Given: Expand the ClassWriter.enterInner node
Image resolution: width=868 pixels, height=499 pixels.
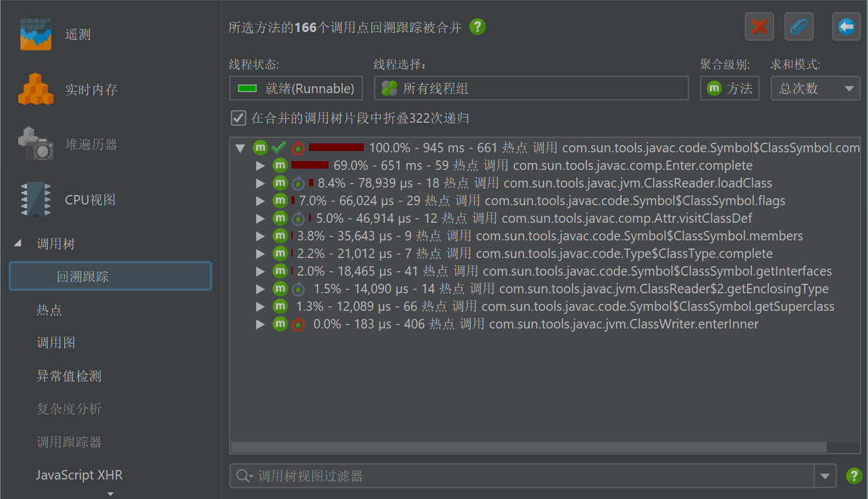Looking at the screenshot, I should tap(260, 324).
